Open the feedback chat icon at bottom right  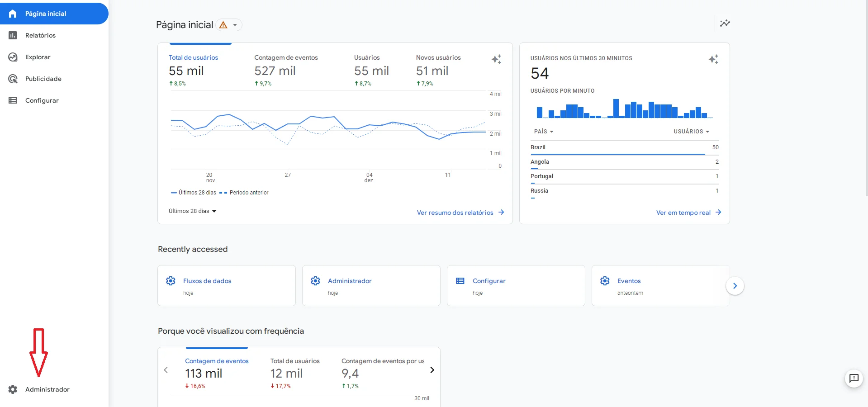(x=854, y=379)
